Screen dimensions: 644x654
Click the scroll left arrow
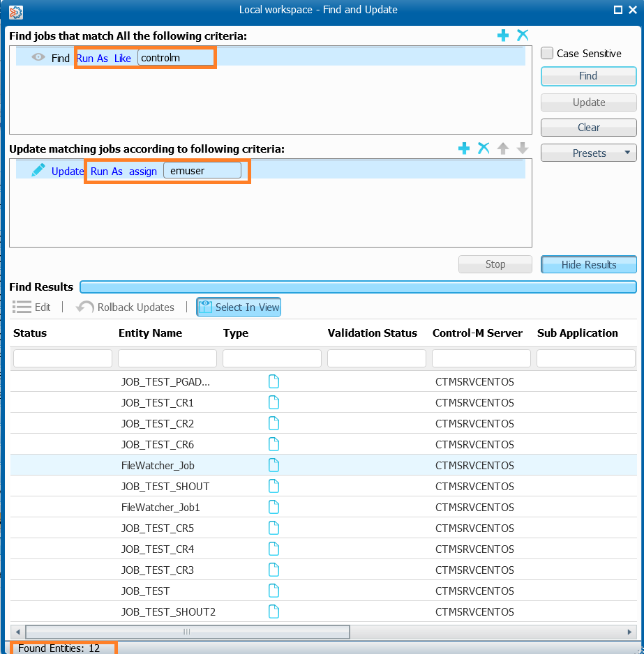tap(17, 632)
